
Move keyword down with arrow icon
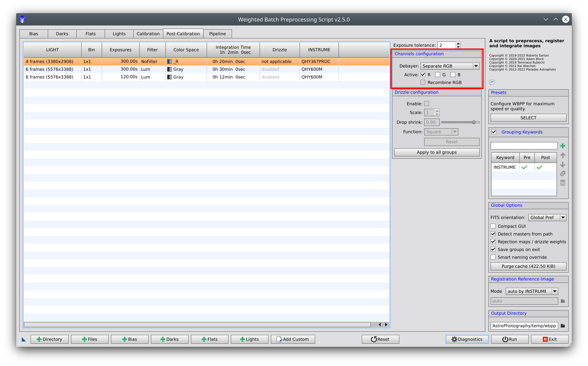[x=563, y=164]
